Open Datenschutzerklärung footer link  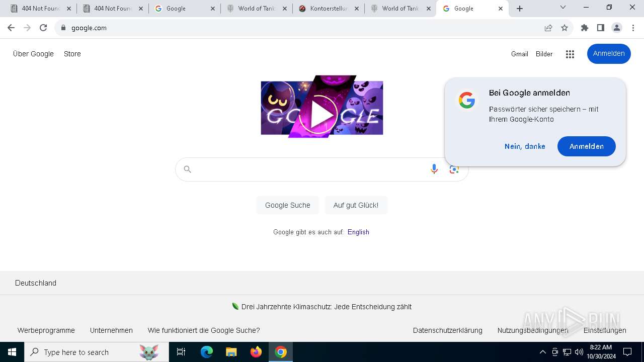coord(448,330)
